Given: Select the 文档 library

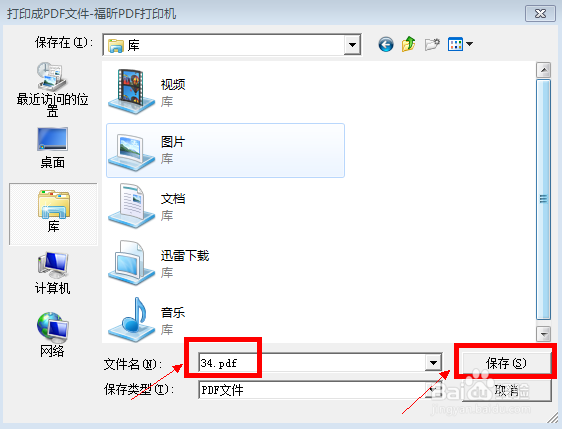Looking at the screenshot, I should click(x=225, y=207).
